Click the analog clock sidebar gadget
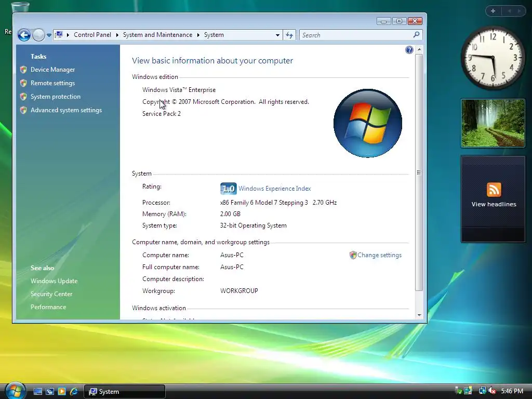The width and height of the screenshot is (532, 399). tap(493, 58)
